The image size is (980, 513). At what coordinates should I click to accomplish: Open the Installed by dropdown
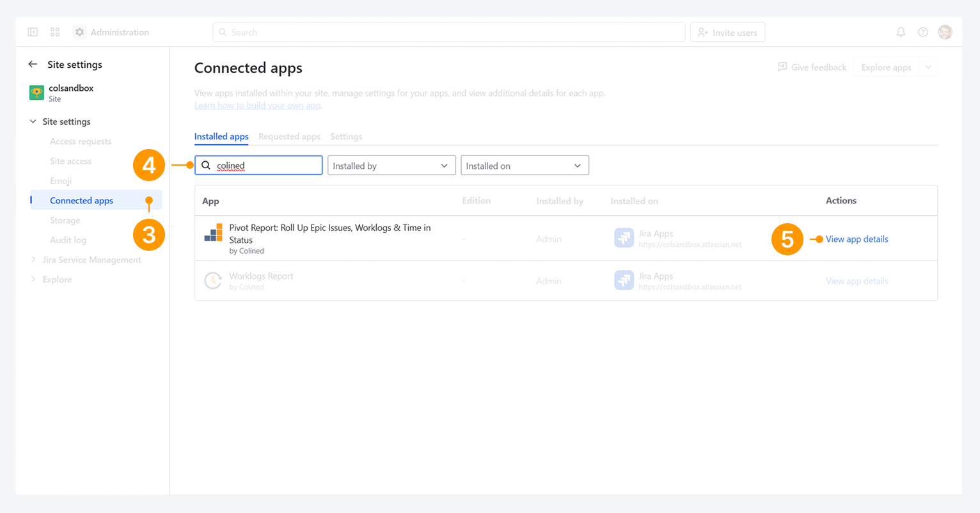(391, 166)
